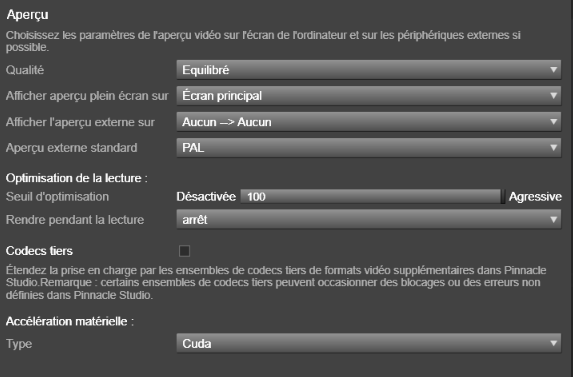Open the Aucun –> Aucun external preview dropdown
This screenshot has height=377, width=573.
point(369,122)
